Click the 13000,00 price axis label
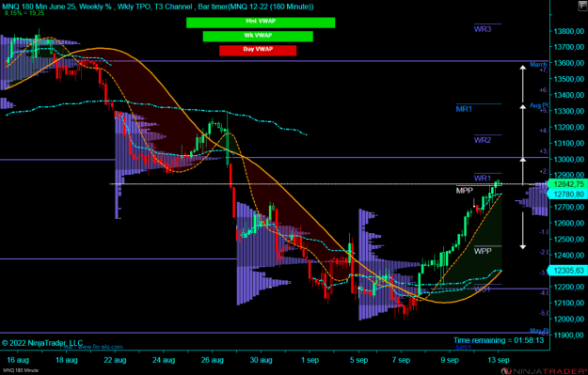Viewport: 588px width, 375px height. [x=569, y=159]
